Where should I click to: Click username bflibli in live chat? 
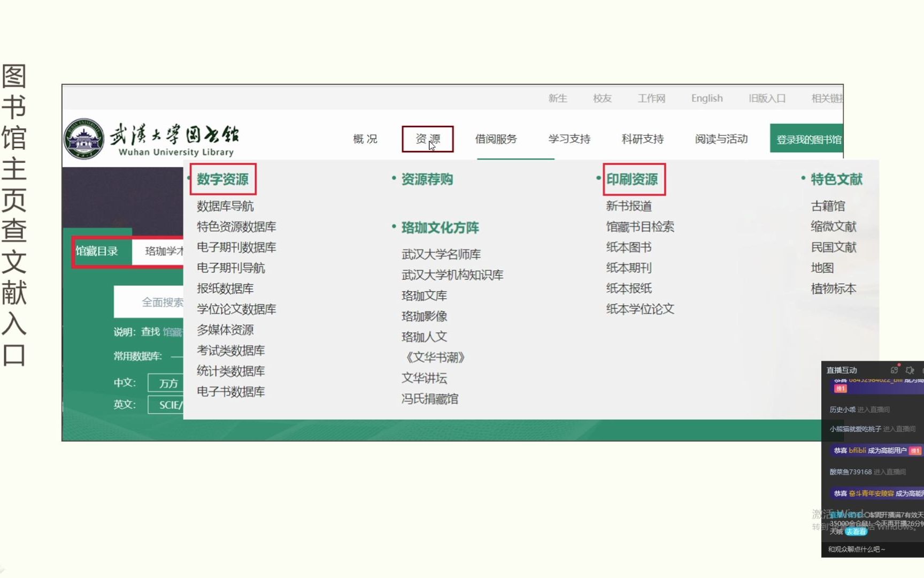[857, 451]
